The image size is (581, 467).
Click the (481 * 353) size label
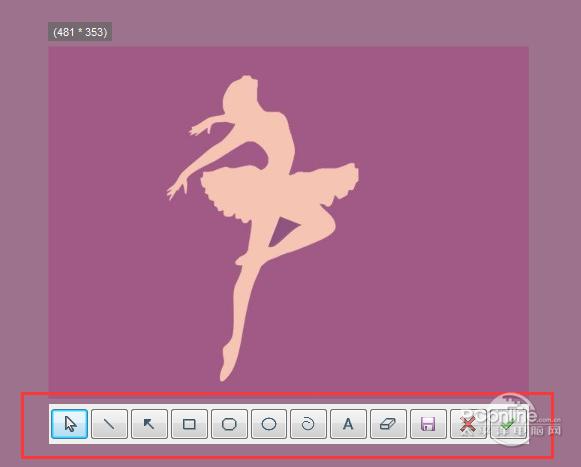coord(80,32)
